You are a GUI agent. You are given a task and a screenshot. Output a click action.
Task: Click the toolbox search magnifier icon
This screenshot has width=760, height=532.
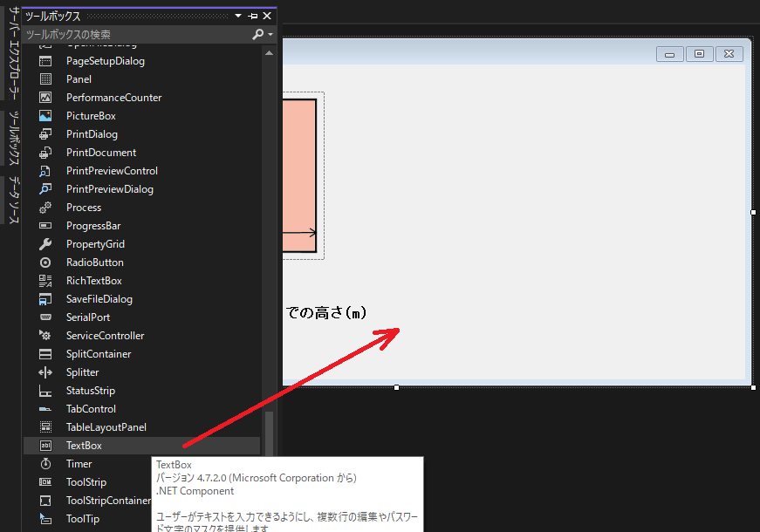258,34
